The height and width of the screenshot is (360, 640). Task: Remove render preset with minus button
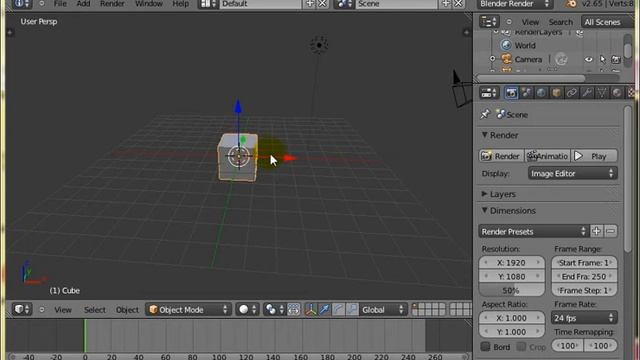[x=610, y=231]
